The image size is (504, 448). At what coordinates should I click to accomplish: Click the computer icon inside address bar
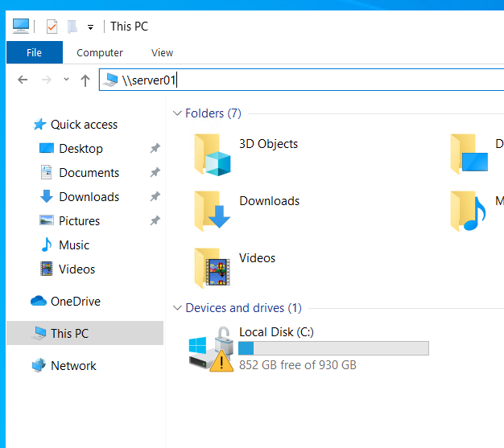(x=111, y=80)
